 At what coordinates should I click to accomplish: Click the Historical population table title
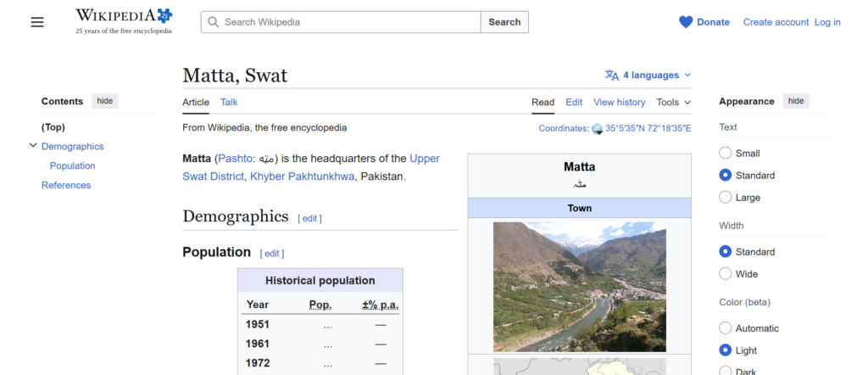click(x=320, y=280)
